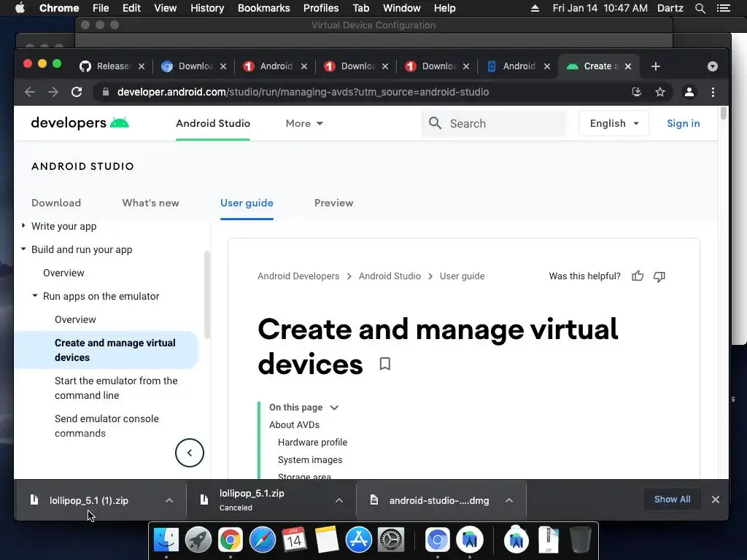Open options arrow for canceled lollipop_5.1.zip download
Screen dimensions: 747x560
coord(339,500)
